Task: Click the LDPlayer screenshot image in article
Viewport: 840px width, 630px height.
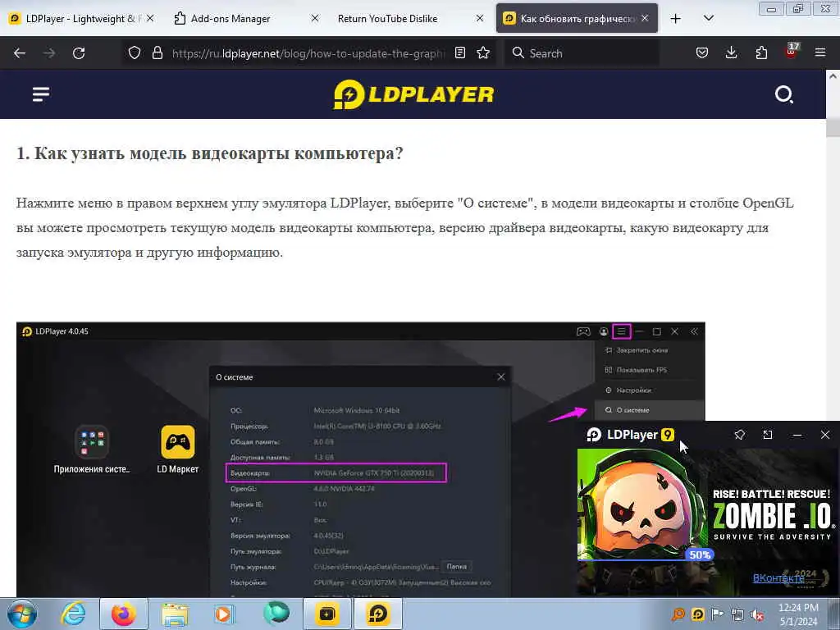Action: tap(361, 459)
